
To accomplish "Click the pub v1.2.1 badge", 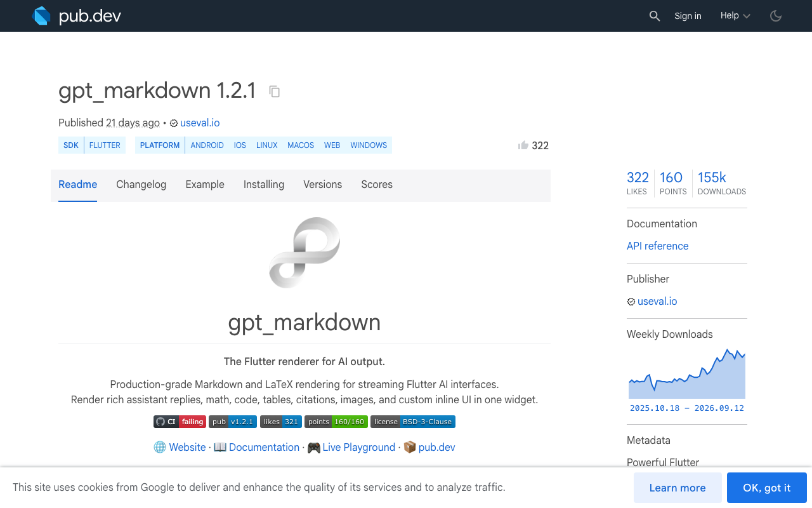I will 233,422.
